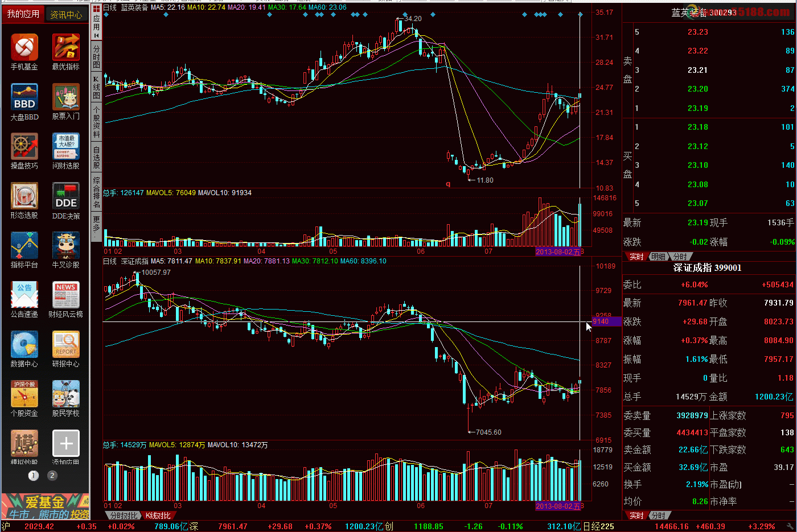Click the 委比 +6.04% value
The width and height of the screenshot is (797, 532).
(x=694, y=284)
